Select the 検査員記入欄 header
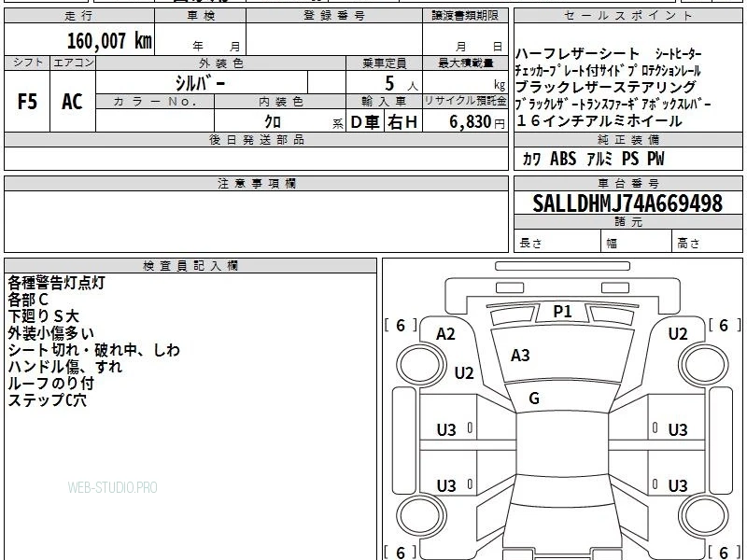Screen dimensions: 747x560 coord(190,266)
